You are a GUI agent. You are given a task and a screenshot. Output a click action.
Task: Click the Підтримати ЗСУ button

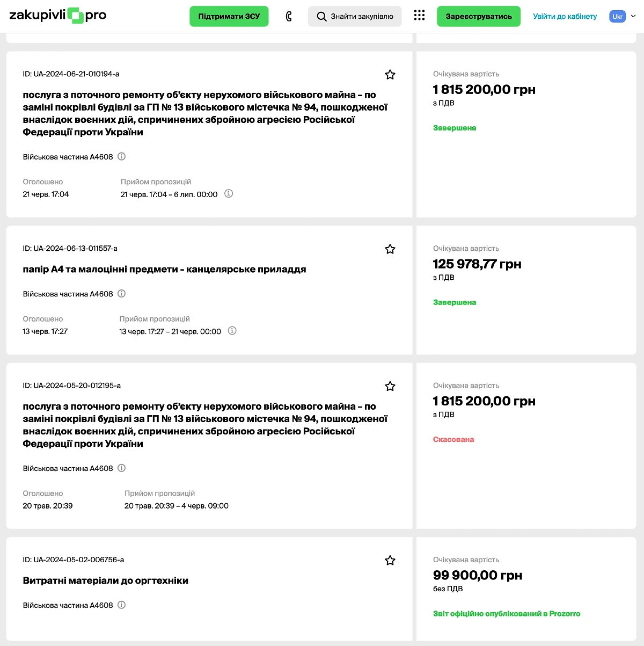point(229,16)
